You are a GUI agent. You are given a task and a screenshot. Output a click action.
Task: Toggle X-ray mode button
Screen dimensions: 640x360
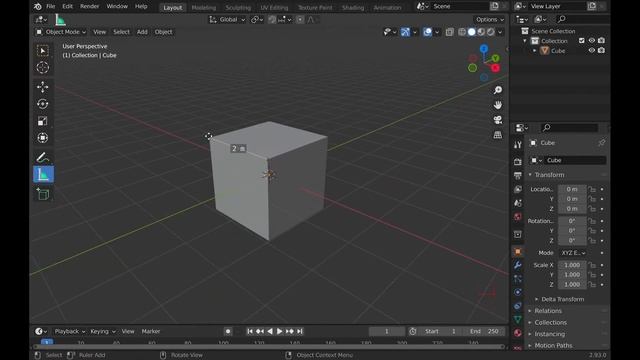click(x=449, y=32)
